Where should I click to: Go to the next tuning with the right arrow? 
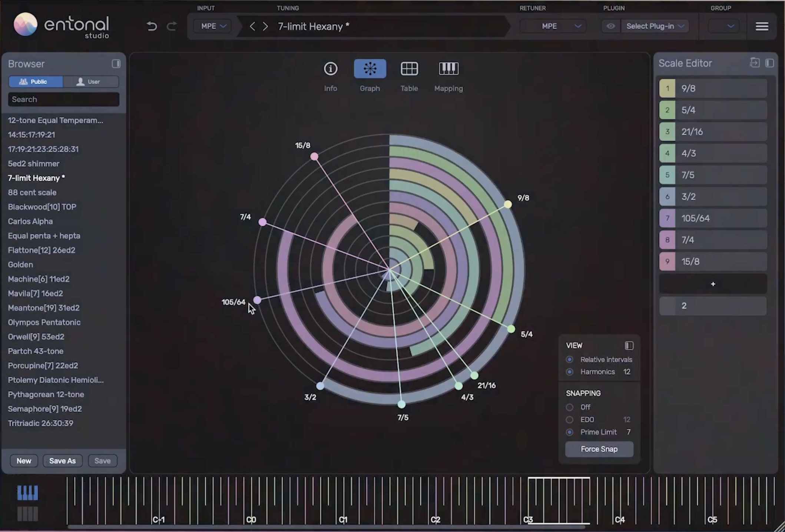click(265, 26)
